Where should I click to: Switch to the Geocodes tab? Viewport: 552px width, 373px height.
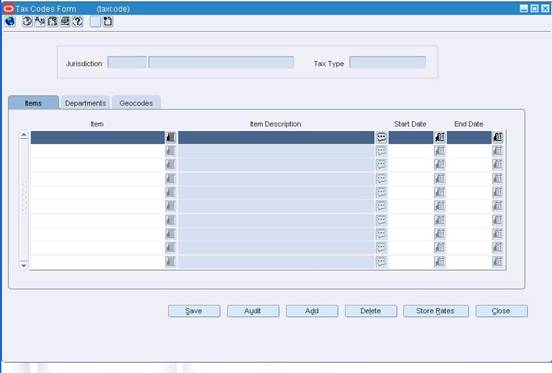click(136, 103)
